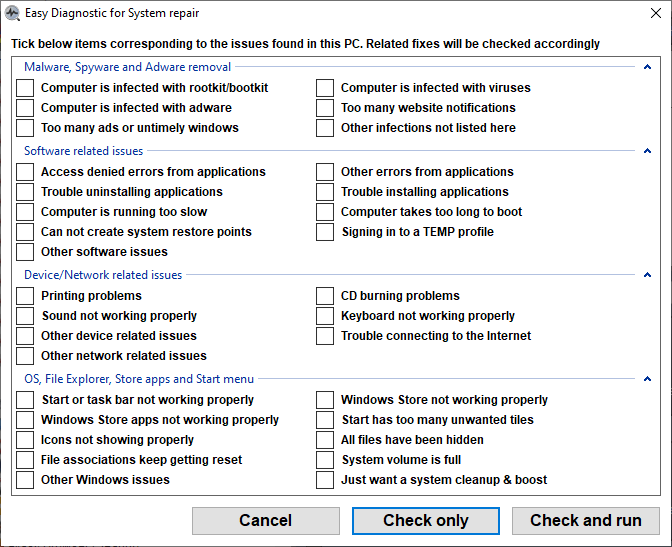The height and width of the screenshot is (547, 672).
Task: Collapse the OS, File Explorer, Store apps section
Action: pos(647,379)
